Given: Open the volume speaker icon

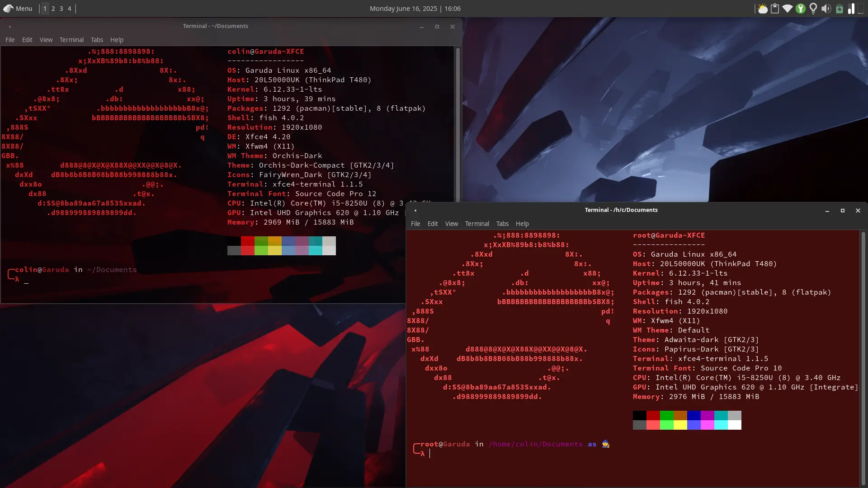Looking at the screenshot, I should pos(826,9).
